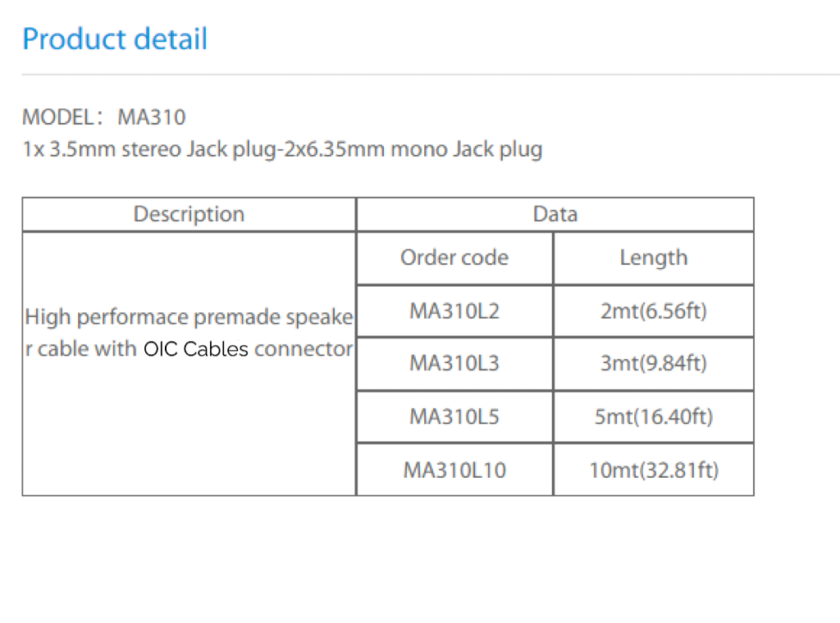Click the 10mt(32.81ft) length cell

(653, 470)
